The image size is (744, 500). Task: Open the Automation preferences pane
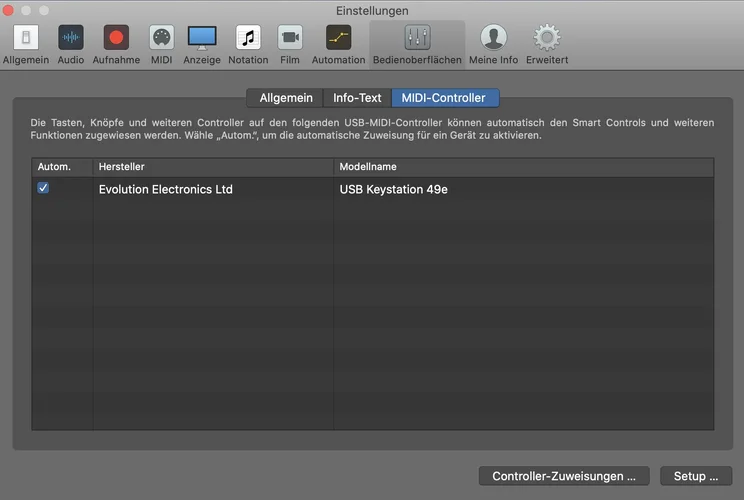[x=338, y=45]
